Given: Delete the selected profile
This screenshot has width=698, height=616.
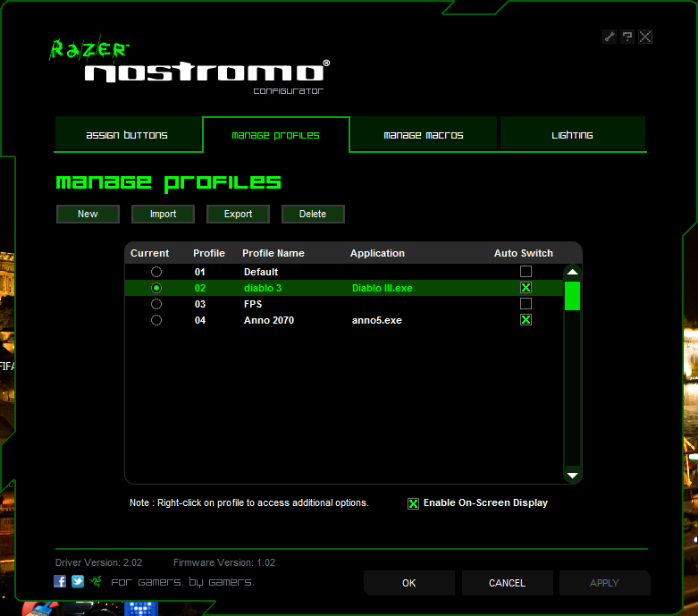Looking at the screenshot, I should pyautogui.click(x=313, y=214).
